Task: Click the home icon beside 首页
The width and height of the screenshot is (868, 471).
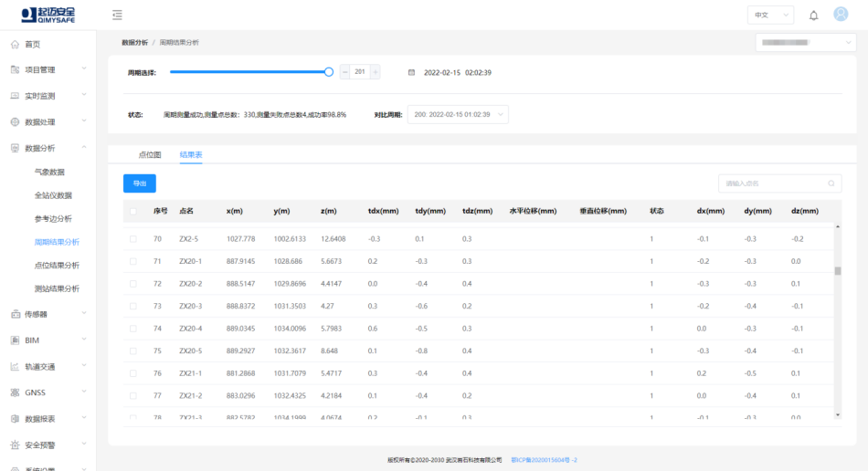Action: click(x=15, y=44)
